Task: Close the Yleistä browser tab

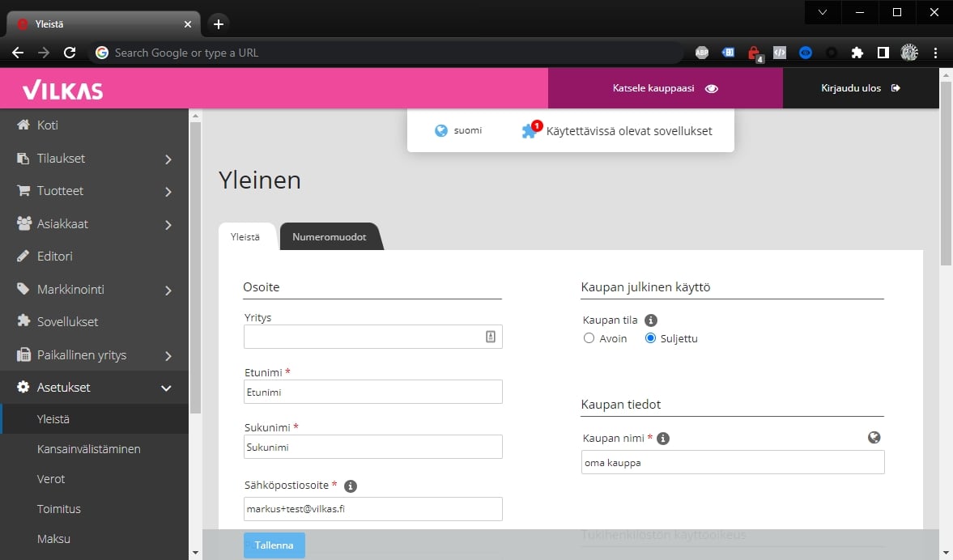Action: pyautogui.click(x=188, y=24)
